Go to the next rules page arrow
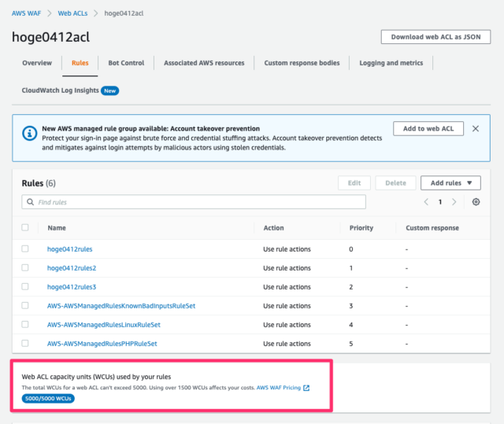This screenshot has height=424, width=504. 454,202
